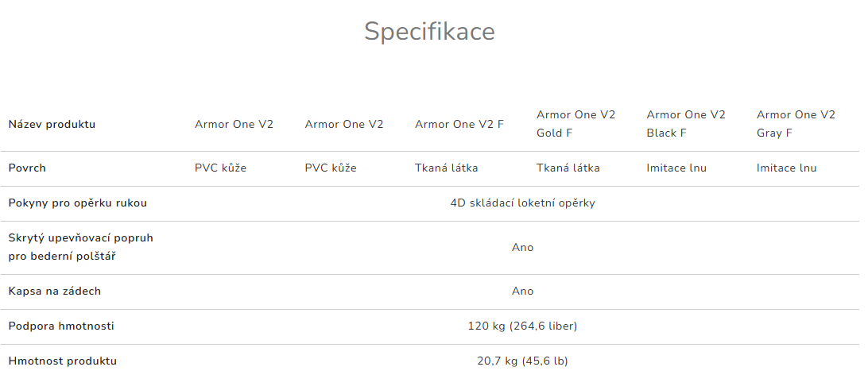
Task: Click Ano in the bederní polštář row
Action: coord(522,247)
